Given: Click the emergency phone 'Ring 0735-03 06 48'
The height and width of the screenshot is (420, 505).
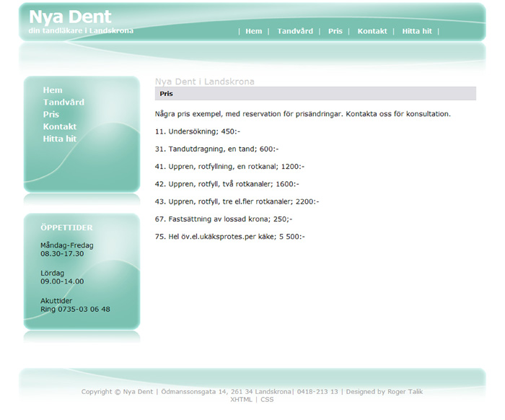Looking at the screenshot, I should point(75,309).
